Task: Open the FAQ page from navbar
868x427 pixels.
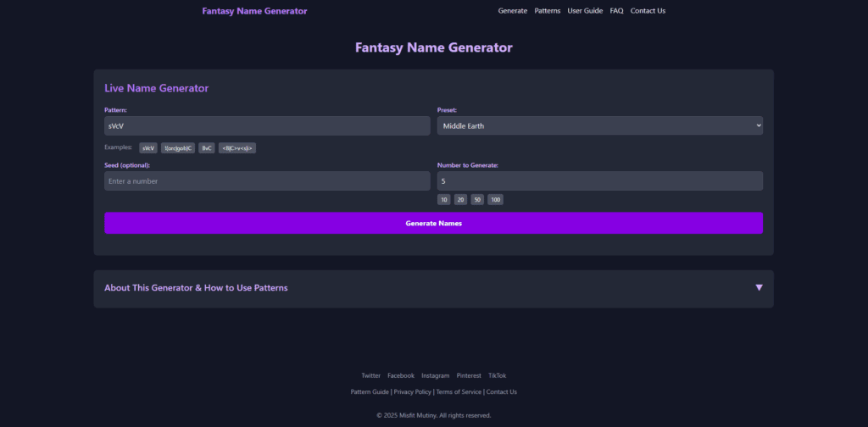Action: click(x=616, y=11)
